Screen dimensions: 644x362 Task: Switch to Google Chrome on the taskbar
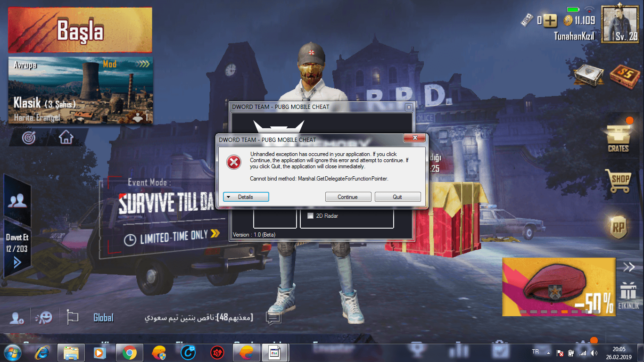pyautogui.click(x=130, y=352)
